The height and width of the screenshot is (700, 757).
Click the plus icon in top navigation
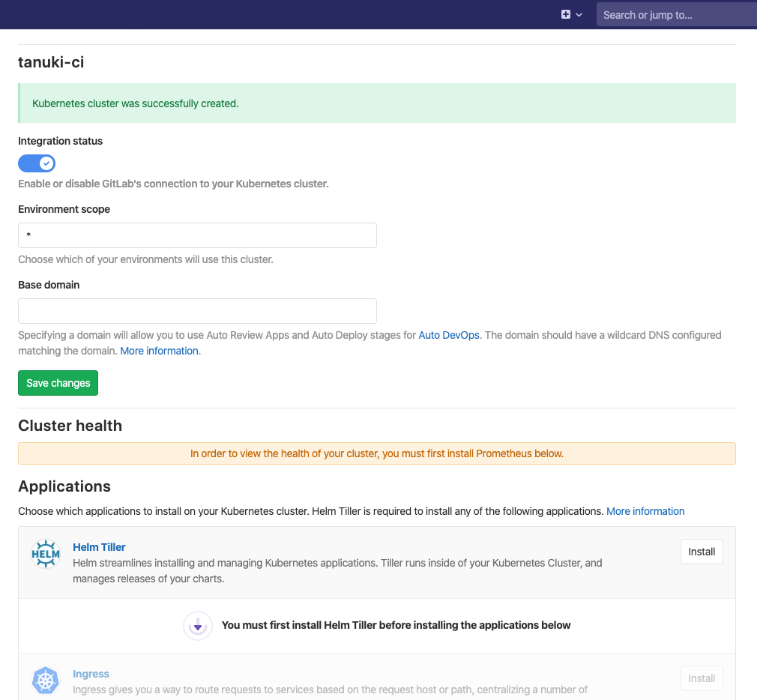566,14
